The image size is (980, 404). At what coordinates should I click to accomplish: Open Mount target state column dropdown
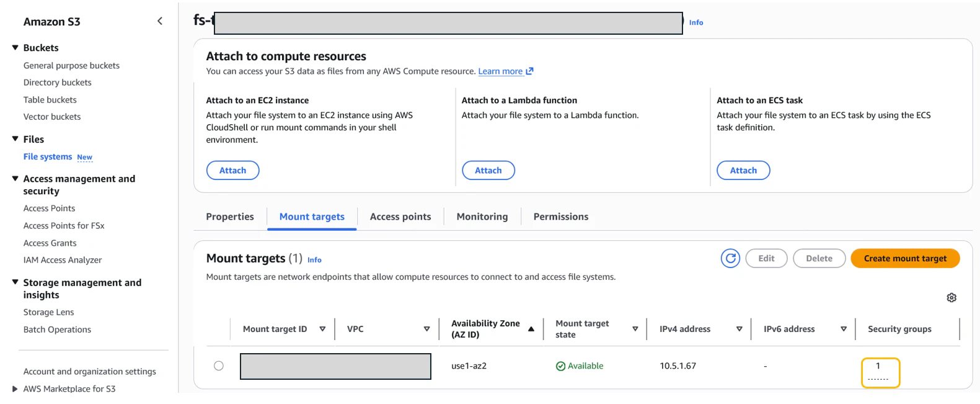(635, 329)
